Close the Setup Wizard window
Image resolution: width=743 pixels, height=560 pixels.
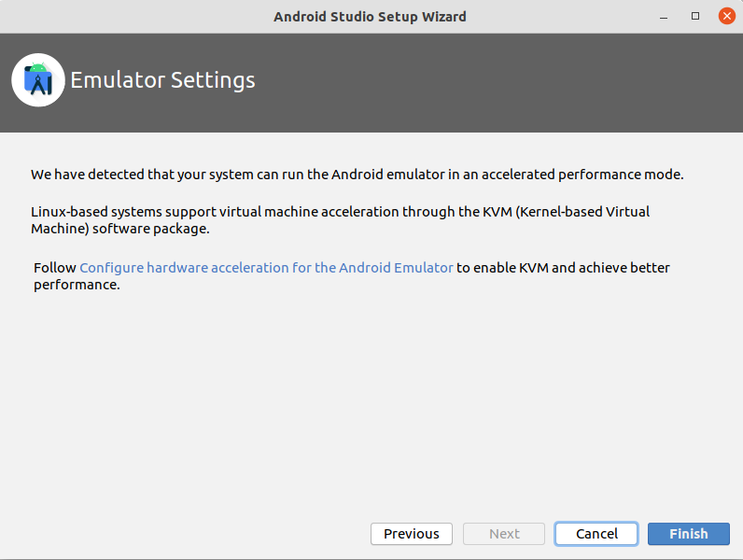pyautogui.click(x=725, y=16)
